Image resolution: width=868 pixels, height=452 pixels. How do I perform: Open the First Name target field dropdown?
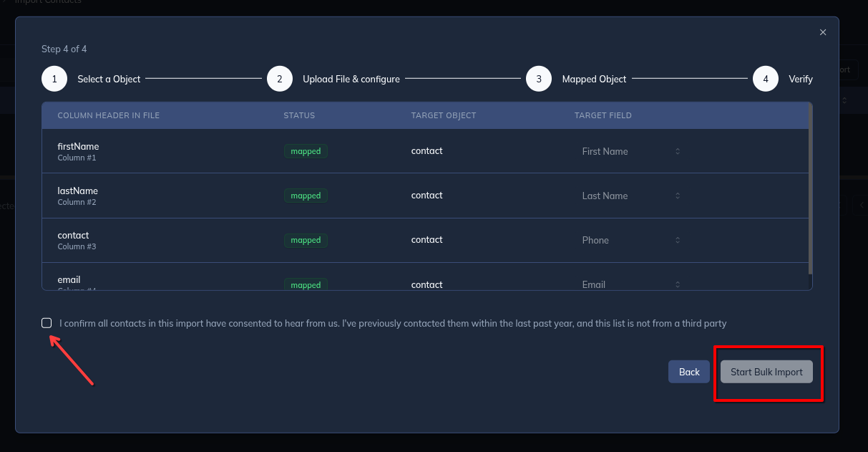(x=633, y=151)
